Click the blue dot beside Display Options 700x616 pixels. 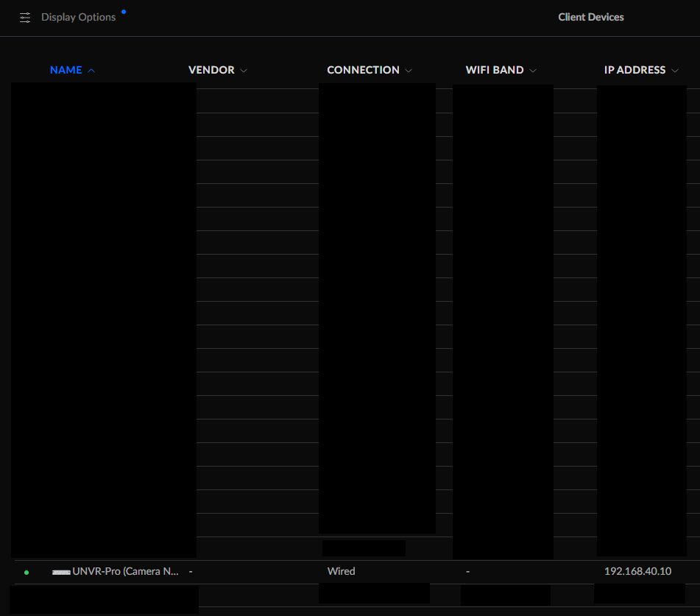(x=124, y=12)
